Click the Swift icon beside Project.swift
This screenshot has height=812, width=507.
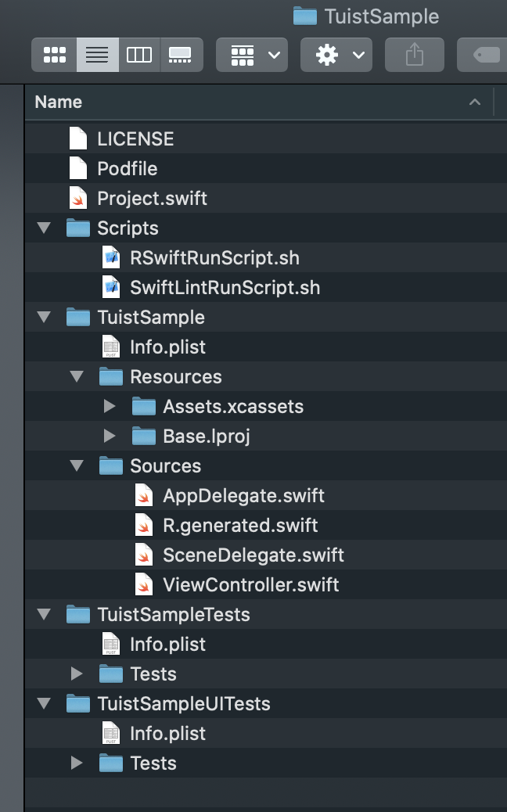click(77, 198)
